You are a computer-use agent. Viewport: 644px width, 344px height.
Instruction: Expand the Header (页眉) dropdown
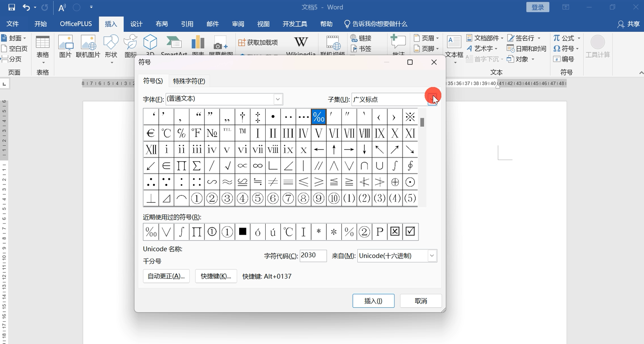[437, 38]
